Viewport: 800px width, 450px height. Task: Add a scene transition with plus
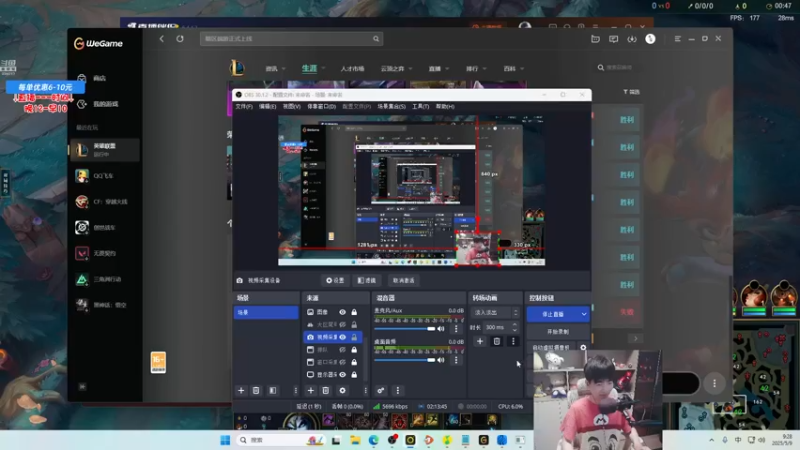480,341
